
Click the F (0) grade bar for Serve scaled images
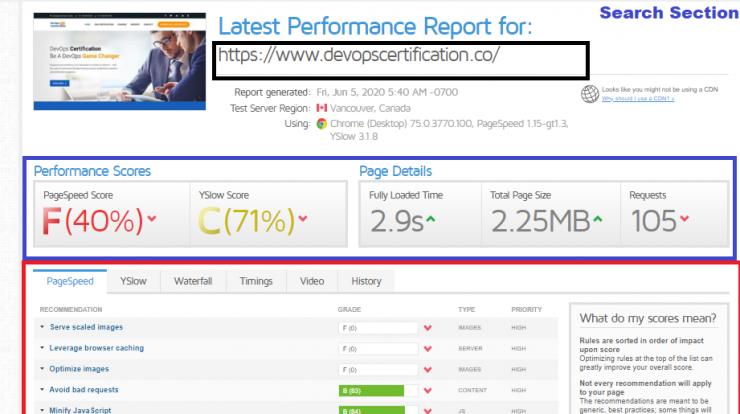tap(378, 328)
